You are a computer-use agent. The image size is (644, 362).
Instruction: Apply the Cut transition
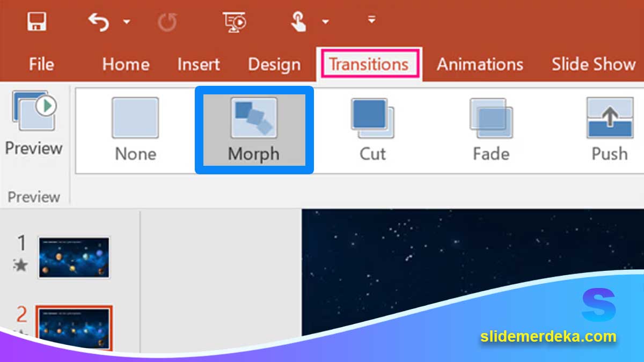point(372,130)
